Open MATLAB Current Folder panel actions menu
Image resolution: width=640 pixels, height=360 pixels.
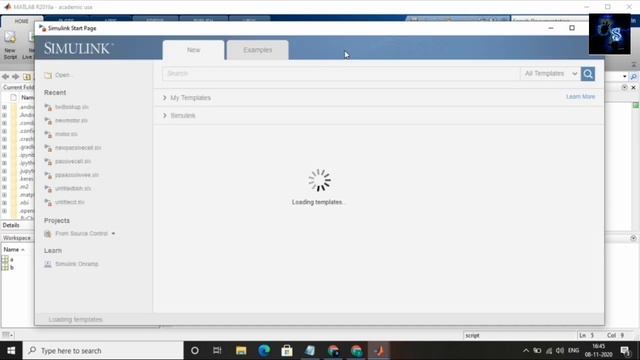[x=624, y=87]
